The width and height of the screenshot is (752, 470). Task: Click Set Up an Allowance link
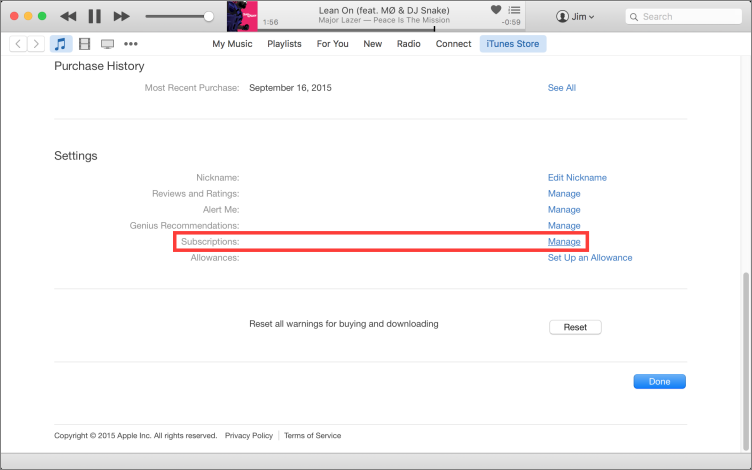(590, 258)
